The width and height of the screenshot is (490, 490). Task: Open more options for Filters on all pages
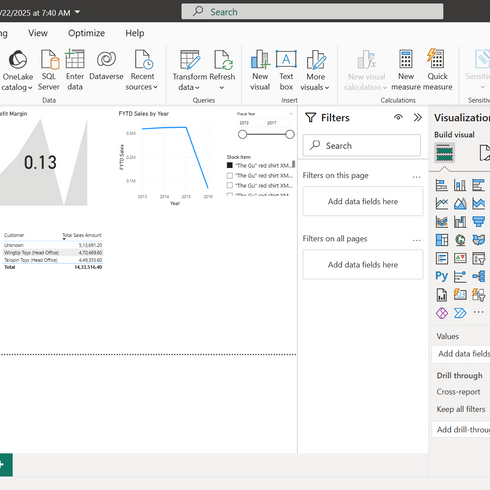tap(416, 240)
